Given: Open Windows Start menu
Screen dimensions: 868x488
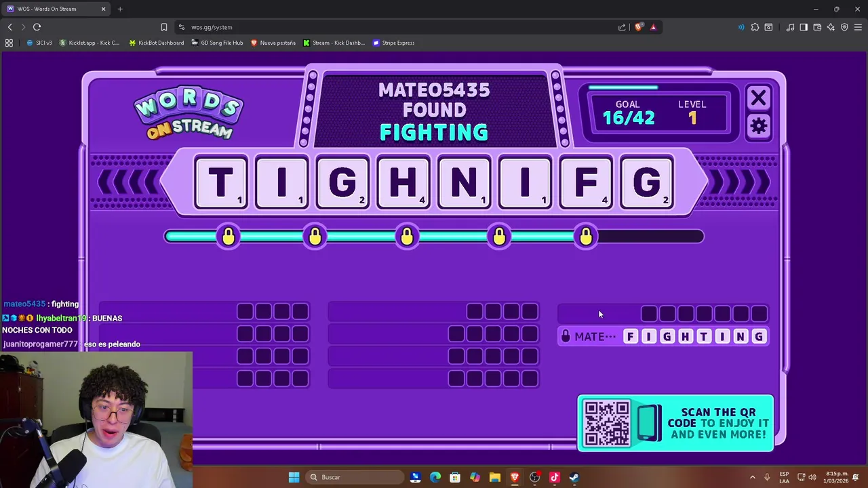Looking at the screenshot, I should tap(294, 477).
